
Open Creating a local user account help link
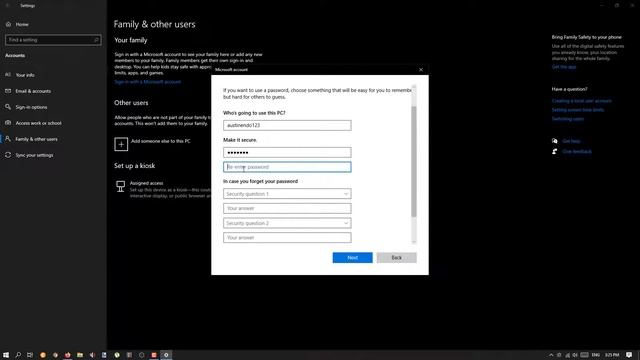[x=582, y=101]
